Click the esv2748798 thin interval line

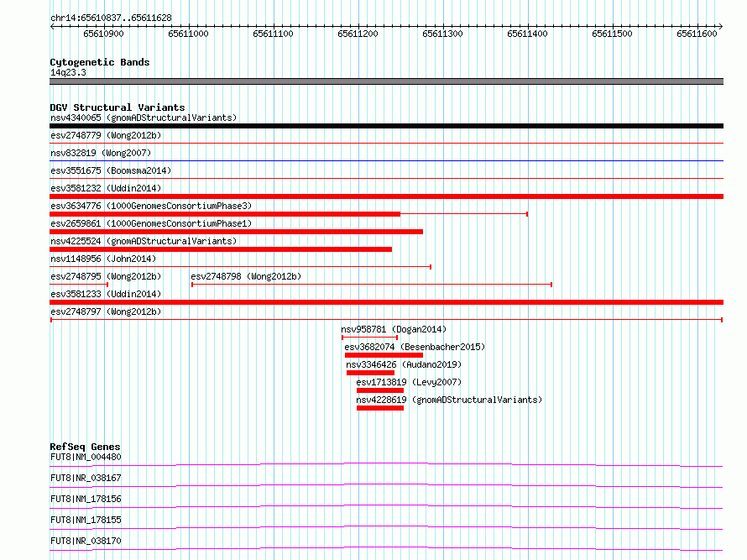372,285
